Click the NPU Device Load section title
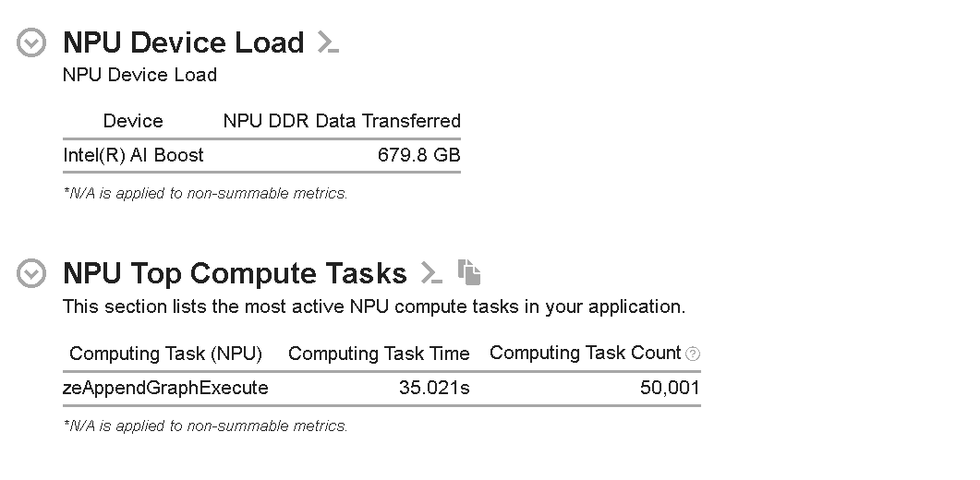Image resolution: width=980 pixels, height=480 pixels. coord(183,42)
